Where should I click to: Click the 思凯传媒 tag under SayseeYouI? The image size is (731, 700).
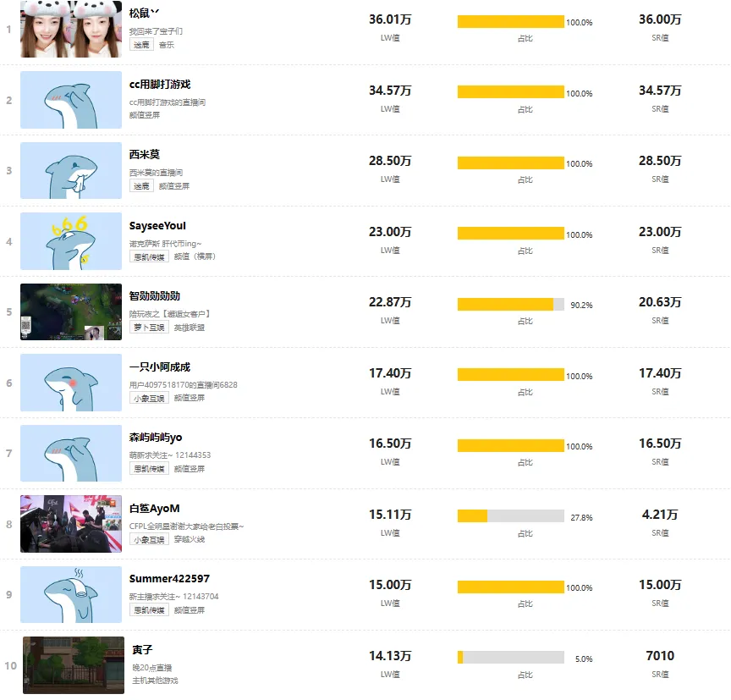click(149, 256)
